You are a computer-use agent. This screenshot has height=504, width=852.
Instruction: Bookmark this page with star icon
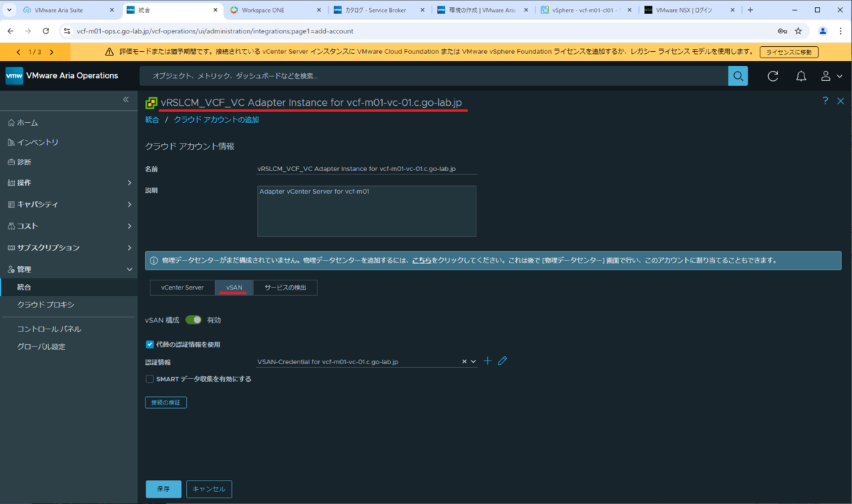(798, 31)
